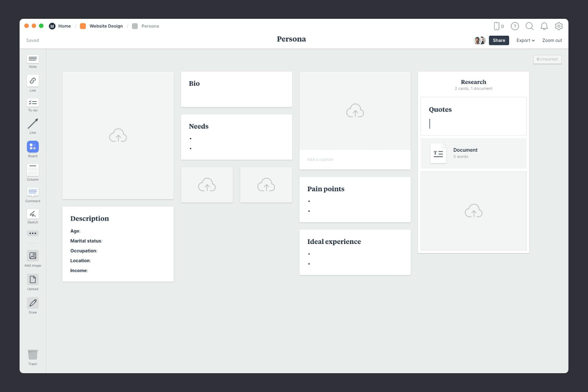This screenshot has height=392, width=588.
Task: Open the Website Design breadcrumb
Action: click(x=106, y=26)
